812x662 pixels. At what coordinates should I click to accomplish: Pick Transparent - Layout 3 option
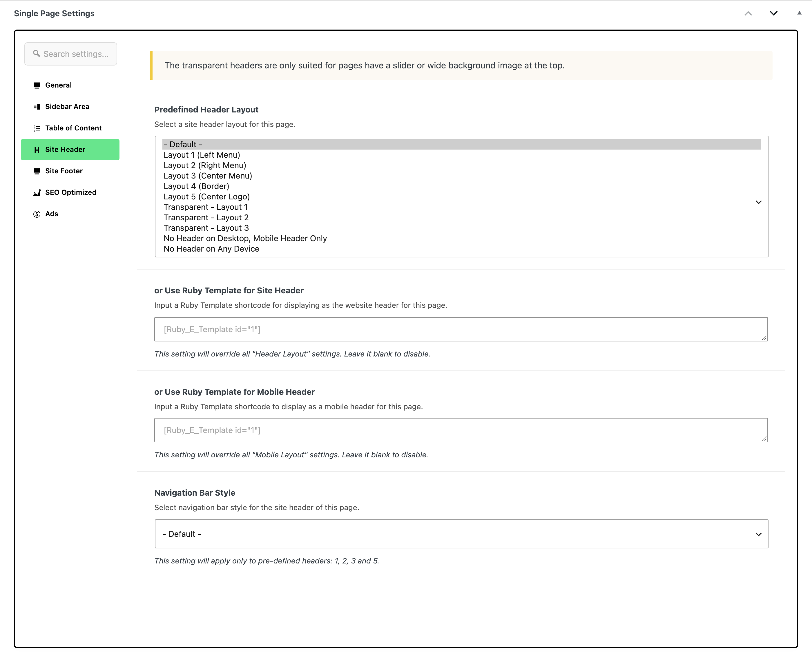click(x=461, y=228)
